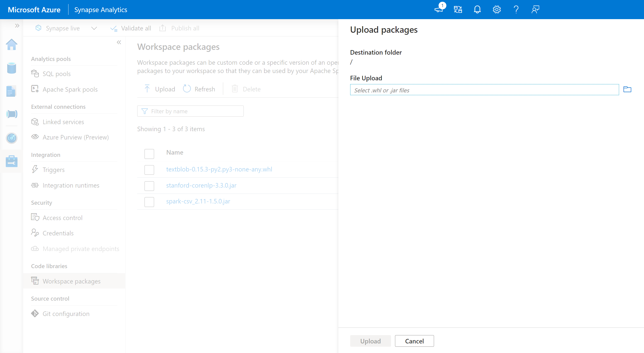This screenshot has height=353, width=644.
Task: Click the Select .whl or .jar files field
Action: point(484,90)
